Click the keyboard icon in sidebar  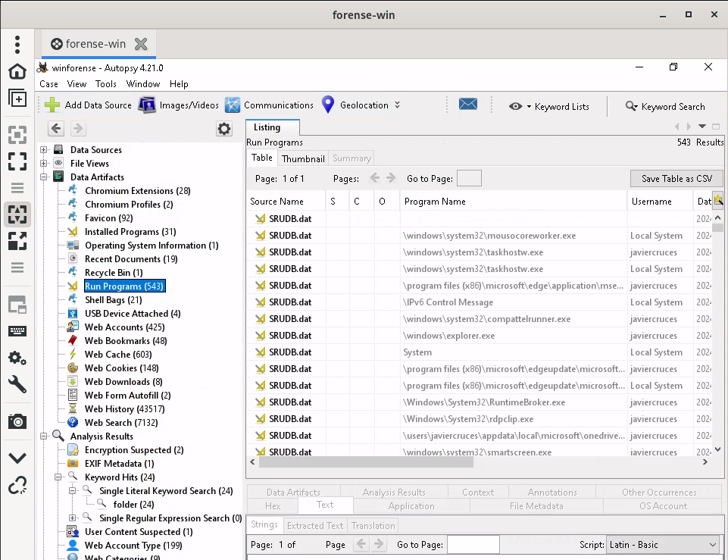pos(17,331)
